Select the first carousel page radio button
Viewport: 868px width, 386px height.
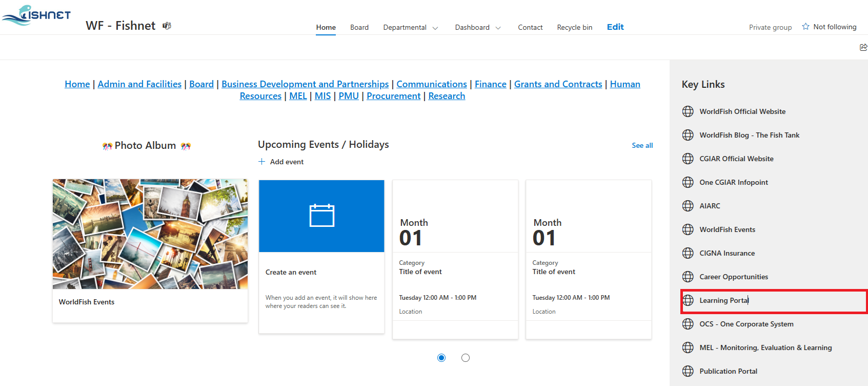441,358
